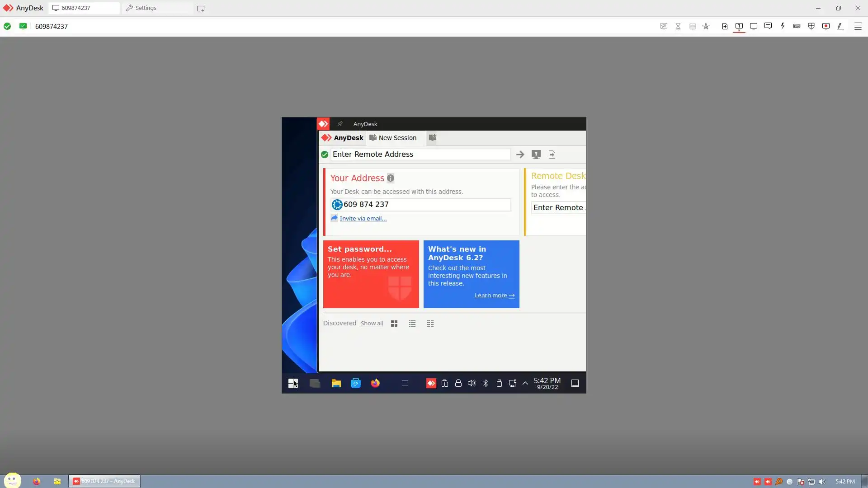Click the shield Permissions icon
868x488 pixels.
pos(811,26)
